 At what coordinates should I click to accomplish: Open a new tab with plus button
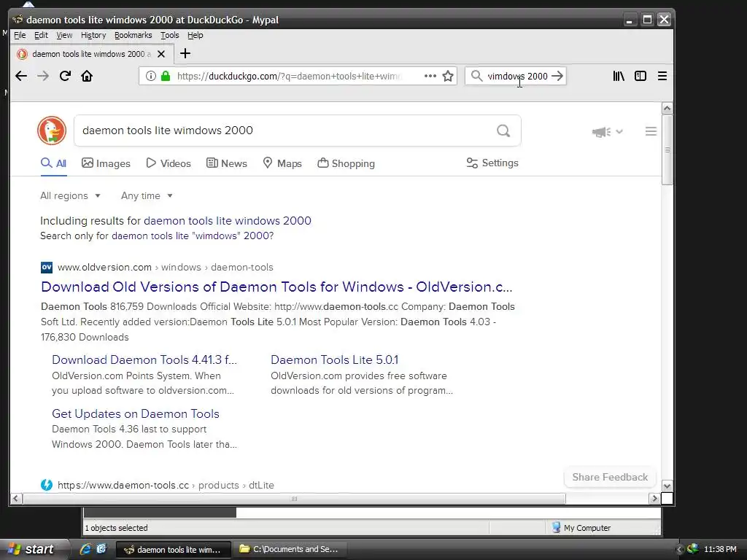tap(185, 53)
